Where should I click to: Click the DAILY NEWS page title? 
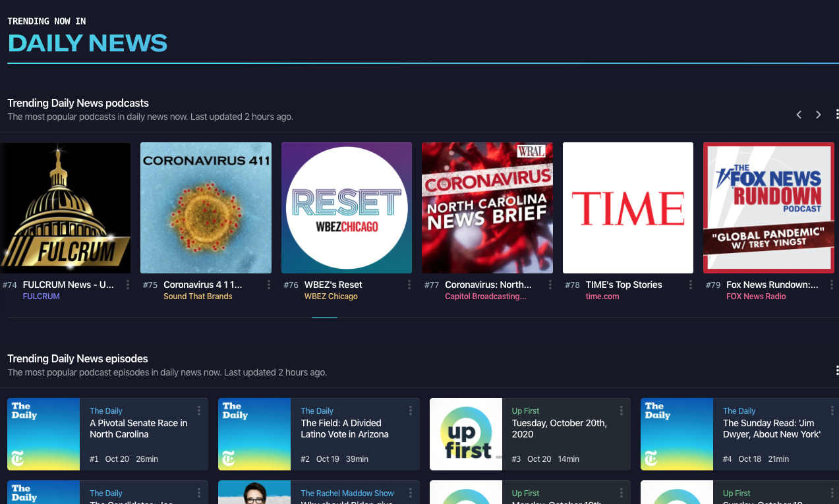(88, 43)
